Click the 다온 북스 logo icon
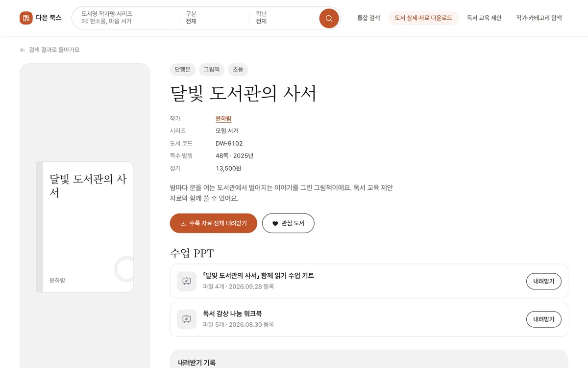Viewport: 588px width, 368px height. (26, 18)
